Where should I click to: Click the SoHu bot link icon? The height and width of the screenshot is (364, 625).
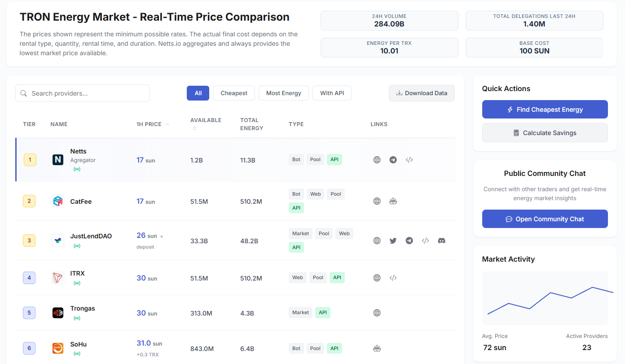(377, 348)
